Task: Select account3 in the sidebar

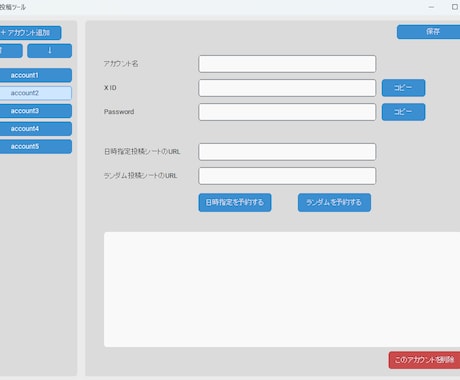Action: pos(35,111)
